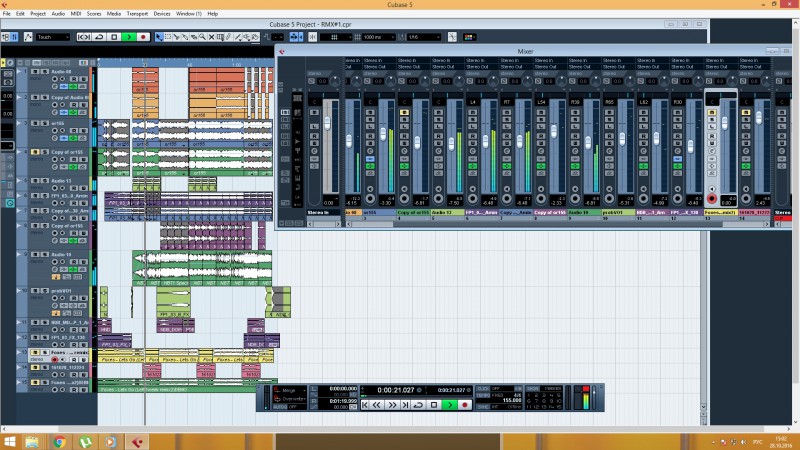Click the Audio 13 mixer channel name
800x450 pixels.
(447, 213)
